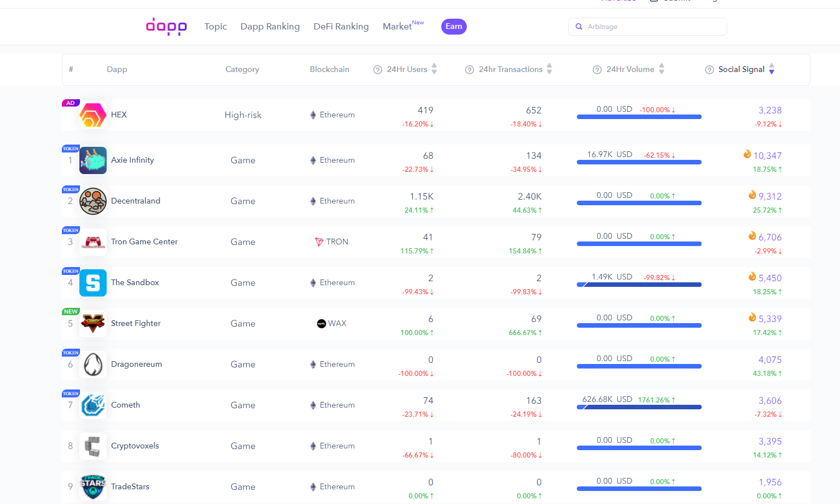This screenshot has width=840, height=504.
Task: Open the Cryptovoxels link
Action: [135, 446]
